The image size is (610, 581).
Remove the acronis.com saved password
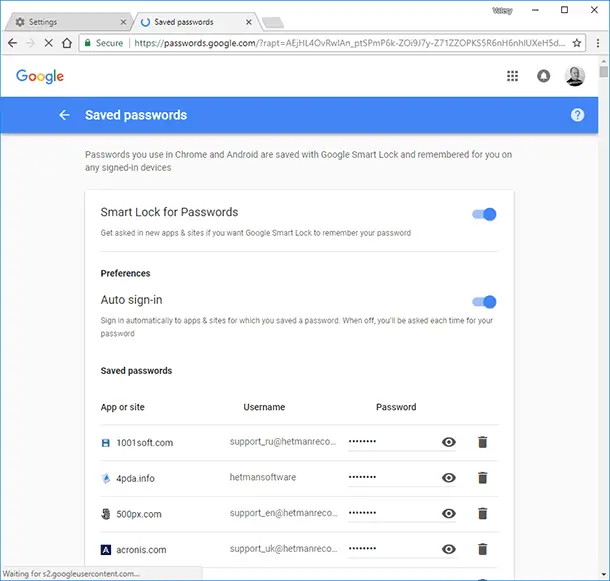click(x=482, y=549)
